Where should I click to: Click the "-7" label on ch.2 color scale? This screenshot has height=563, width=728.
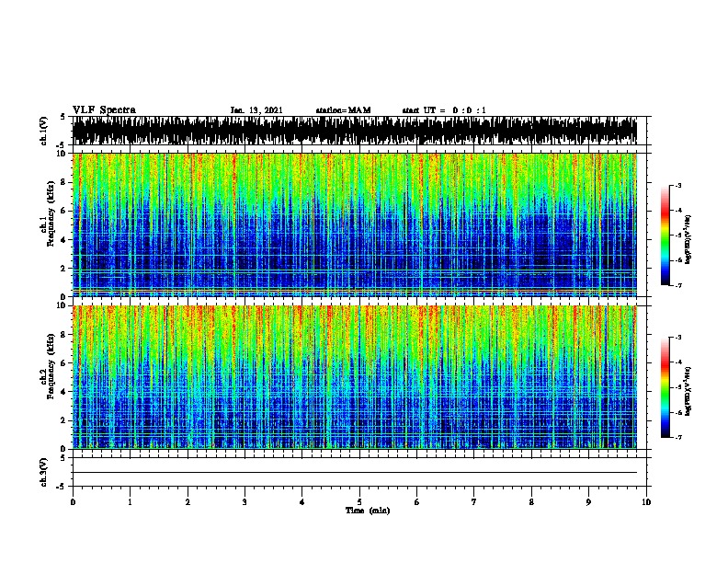(x=677, y=437)
